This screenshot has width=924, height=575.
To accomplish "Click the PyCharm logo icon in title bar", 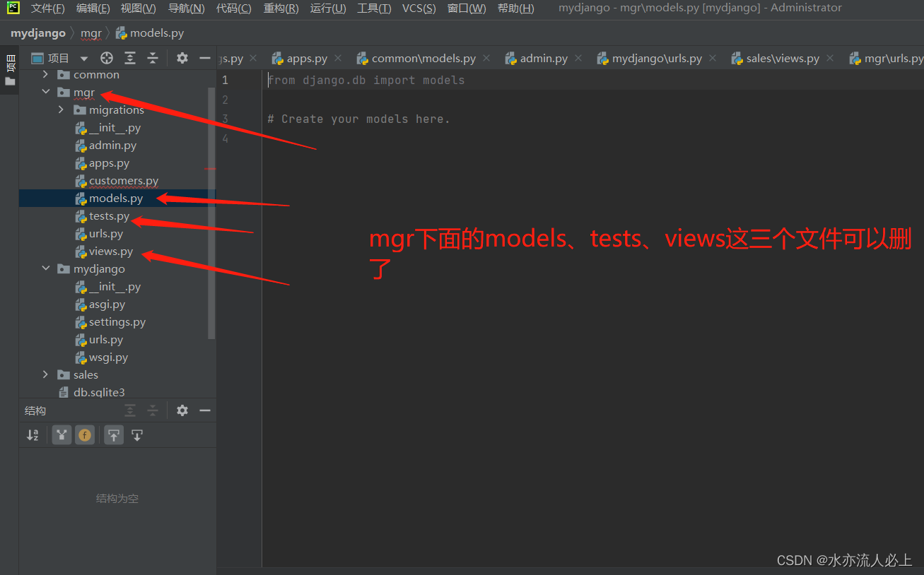I will pyautogui.click(x=13, y=8).
